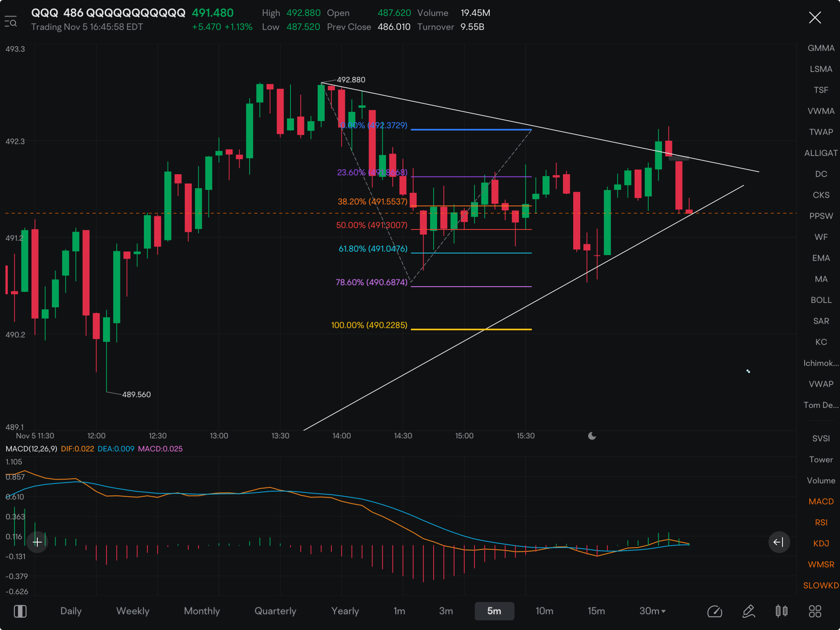Select the 61.80% Fibonacci level label
This screenshot has height=630, width=840.
(373, 248)
